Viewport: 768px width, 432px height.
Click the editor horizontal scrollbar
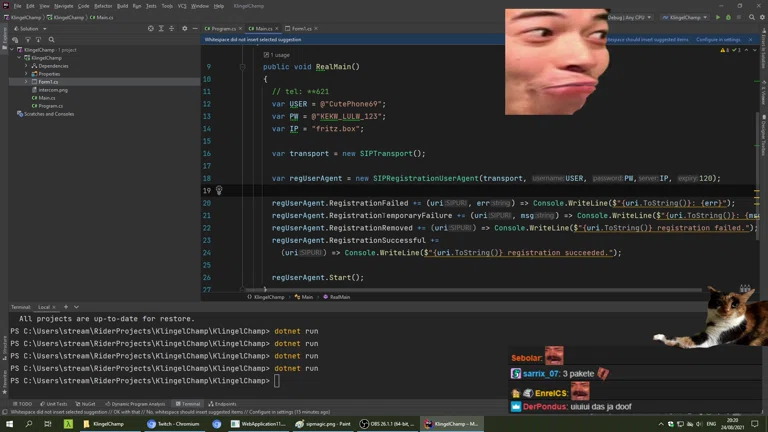click(x=475, y=290)
